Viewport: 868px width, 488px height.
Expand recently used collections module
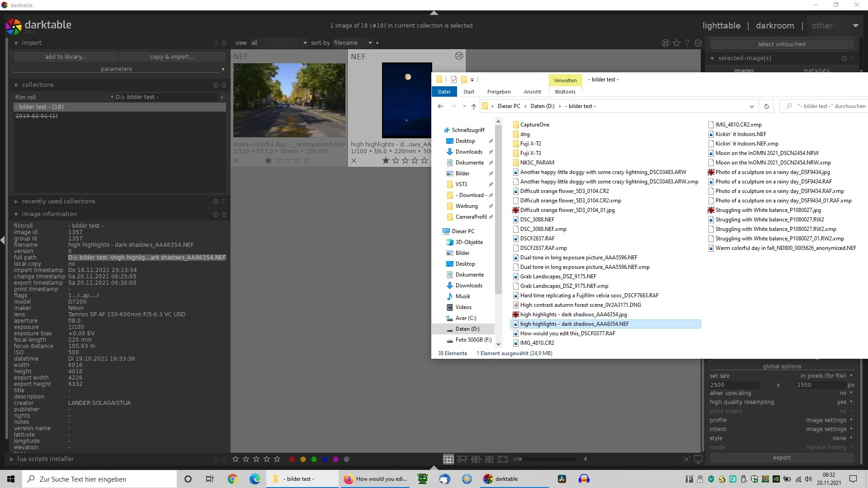[58, 202]
